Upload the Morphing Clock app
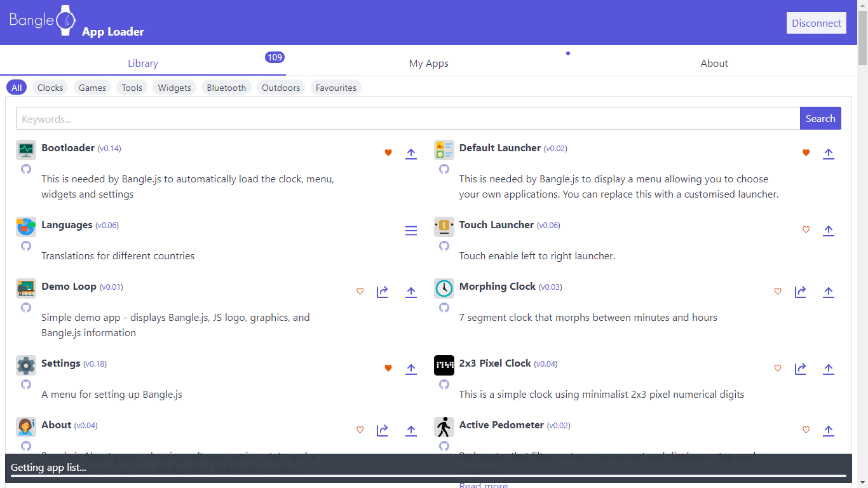This screenshot has width=868, height=488. click(x=829, y=292)
